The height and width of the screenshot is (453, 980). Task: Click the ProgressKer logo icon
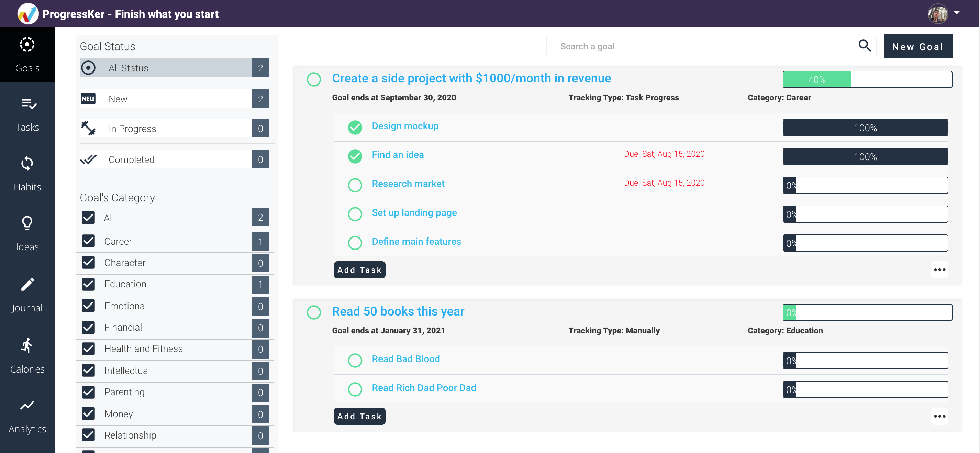pos(28,14)
